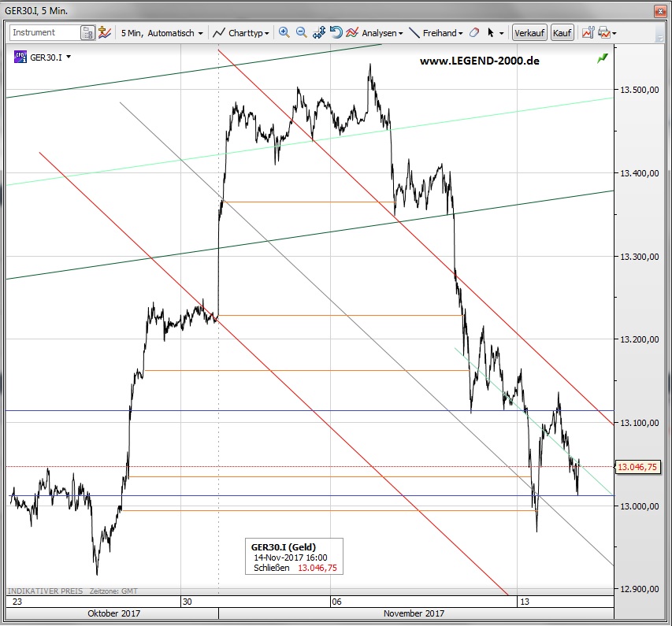Expand the Charttyp dropdown
672x626 pixels.
(x=243, y=33)
